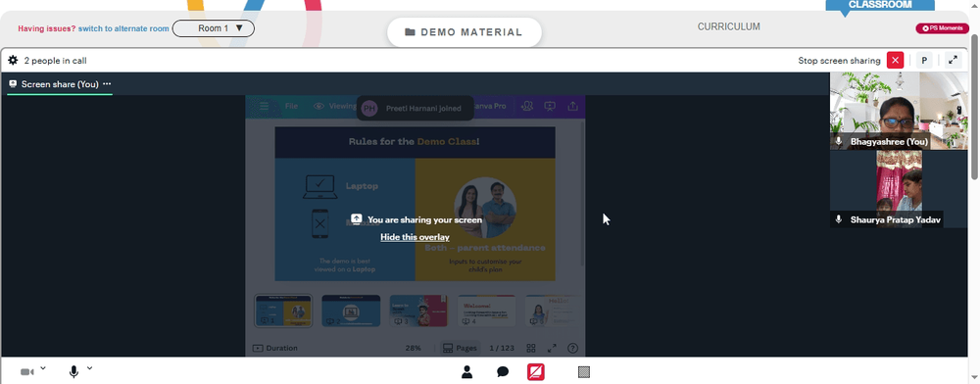Open the DEMO MATERIAL tab
Screen dimensions: 980x384
(465, 32)
